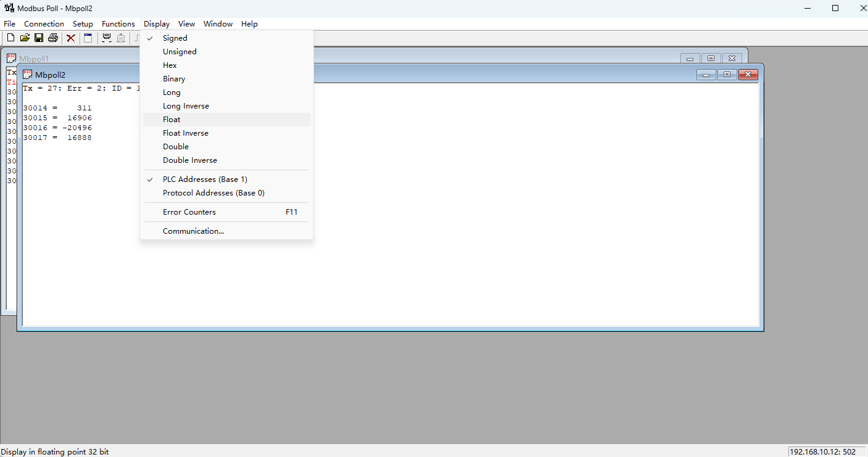This screenshot has width=868, height=457.
Task: Select the checked Signed display format
Action: point(175,38)
